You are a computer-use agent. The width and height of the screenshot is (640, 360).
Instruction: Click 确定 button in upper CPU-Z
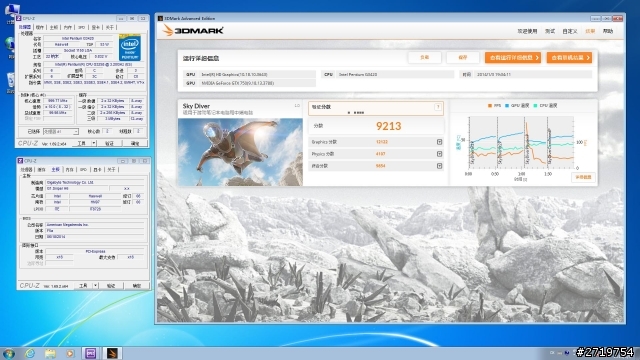tap(135, 143)
